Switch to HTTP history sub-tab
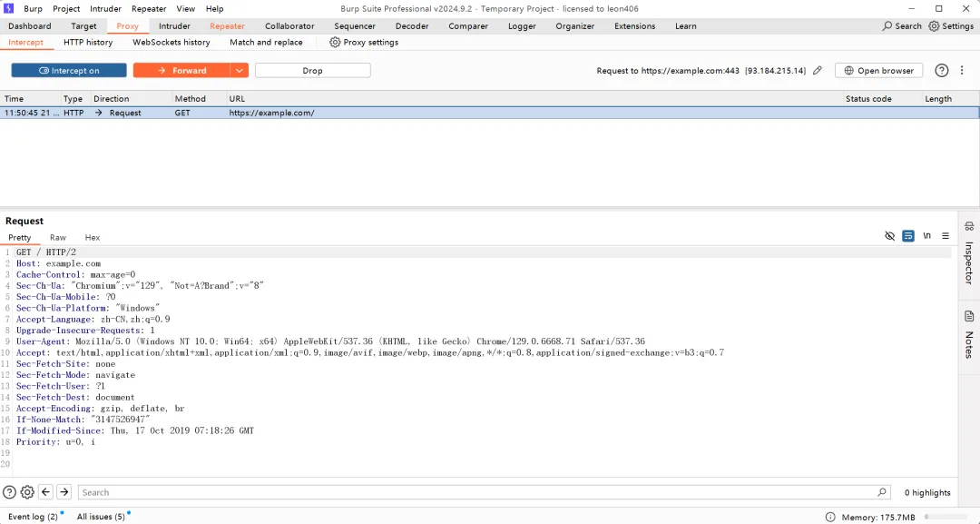 (88, 43)
